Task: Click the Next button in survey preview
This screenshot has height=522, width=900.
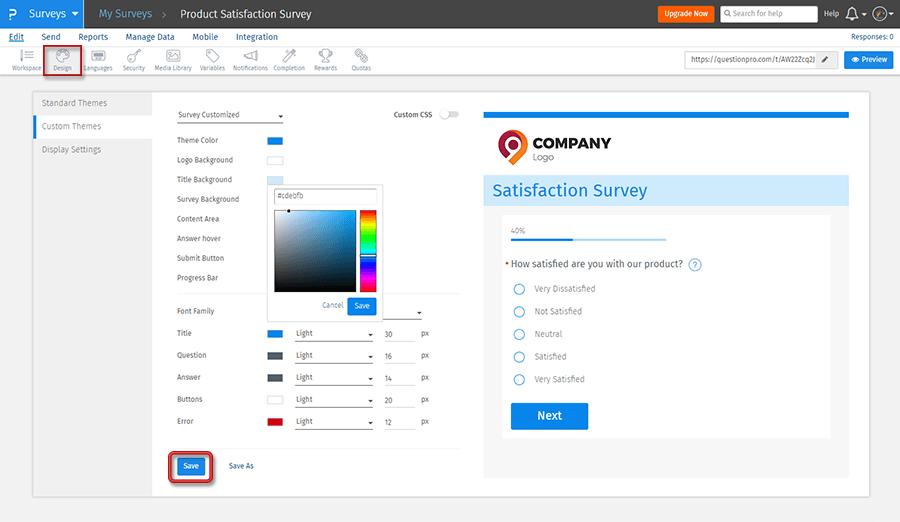Action: click(549, 416)
